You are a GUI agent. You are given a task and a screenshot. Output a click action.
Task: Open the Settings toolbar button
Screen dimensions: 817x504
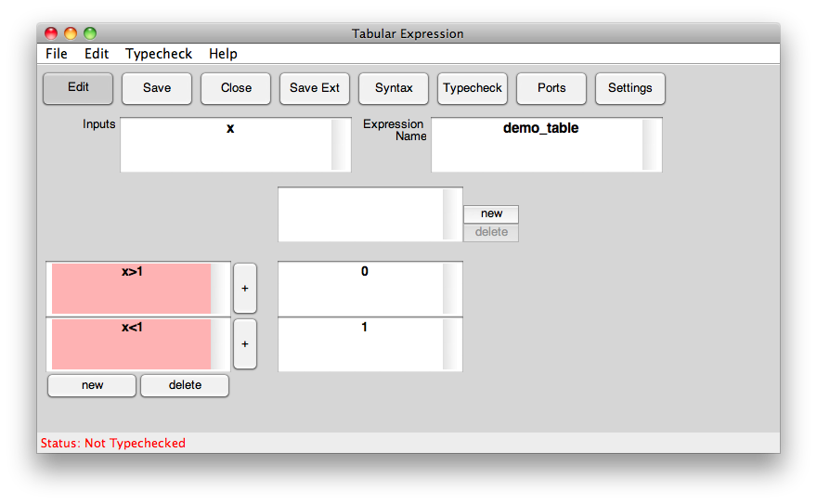tap(630, 88)
